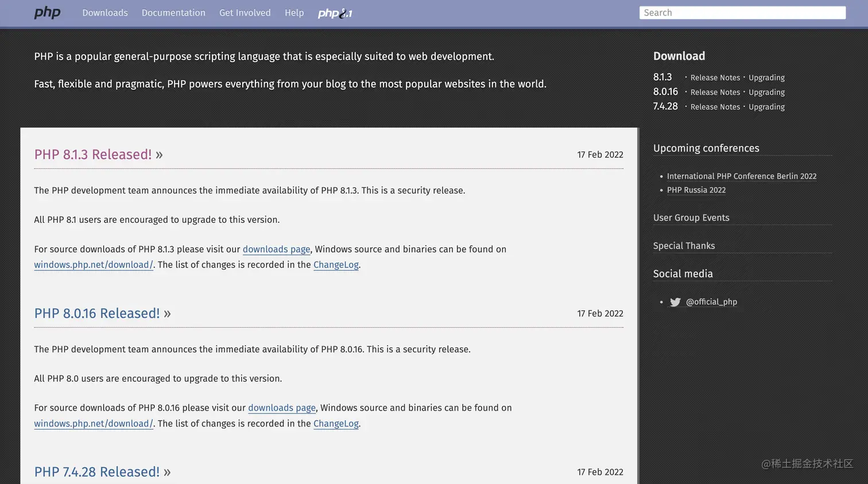The height and width of the screenshot is (484, 868).
Task: Click 17 Feb 2022 date of 7.4.28 post
Action: tap(600, 472)
